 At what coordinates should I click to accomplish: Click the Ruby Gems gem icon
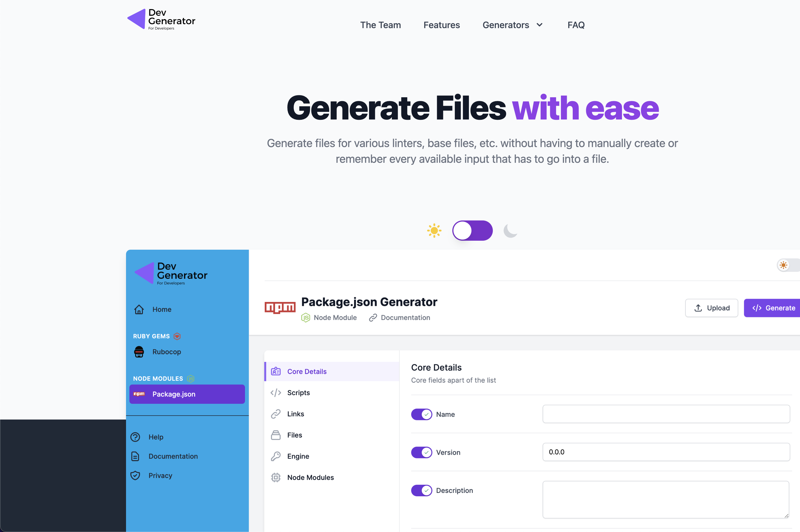(x=177, y=336)
